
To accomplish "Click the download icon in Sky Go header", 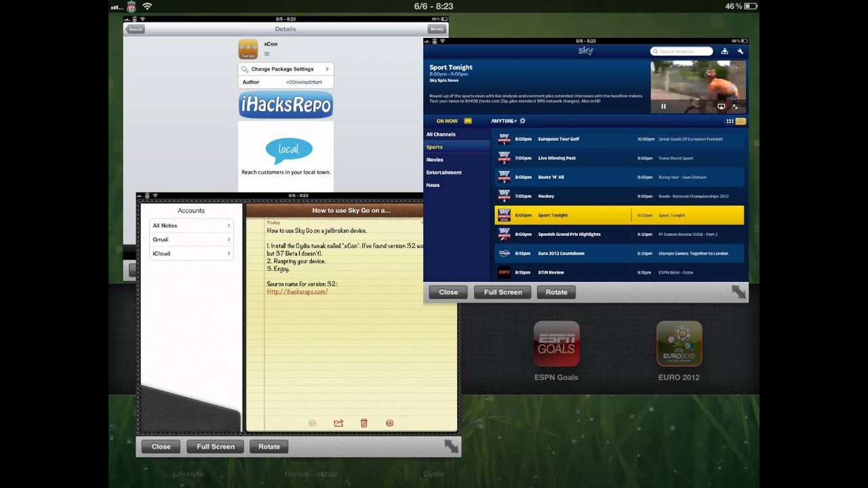I will [724, 52].
